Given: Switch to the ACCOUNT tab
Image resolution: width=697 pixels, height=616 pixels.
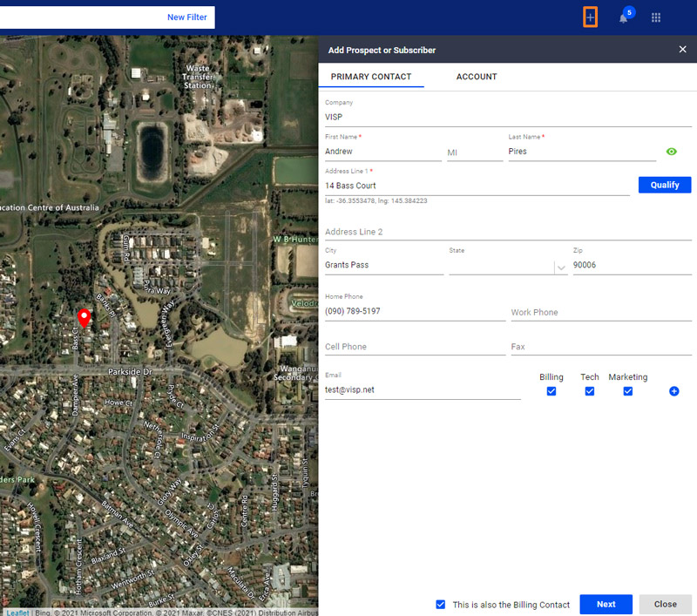Looking at the screenshot, I should [477, 77].
